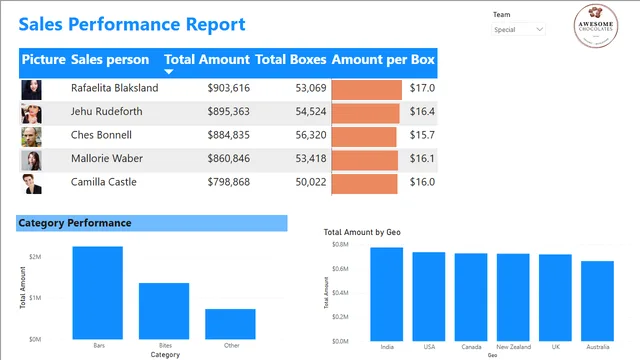Screen dimensions: 640x360
Task: Click the 53,418 total boxes cell
Action: [311, 158]
